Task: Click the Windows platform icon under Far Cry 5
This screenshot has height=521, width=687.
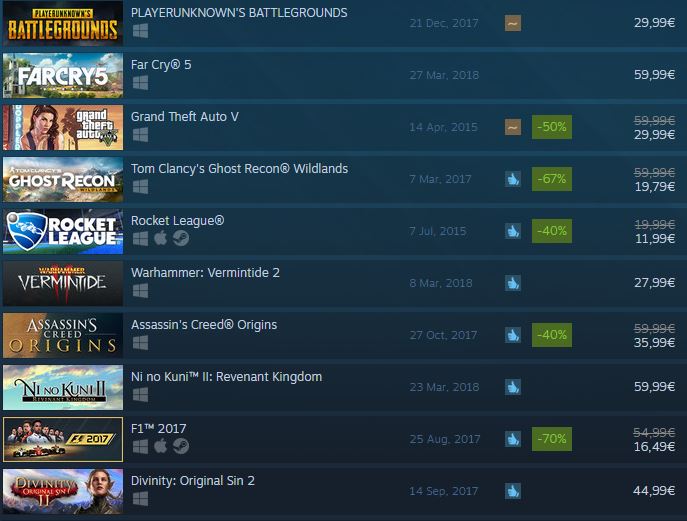Action: (140, 82)
